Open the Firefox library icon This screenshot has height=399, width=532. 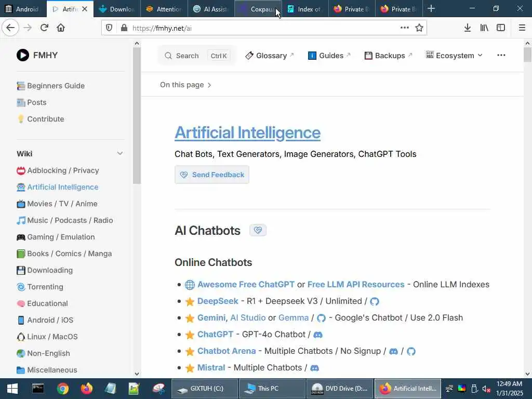pos(484,28)
